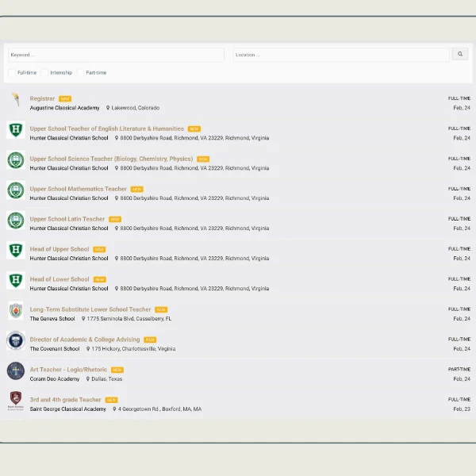Open Long-Term Substitute Lower School Teacher job
The height and width of the screenshot is (476, 476).
90,309
